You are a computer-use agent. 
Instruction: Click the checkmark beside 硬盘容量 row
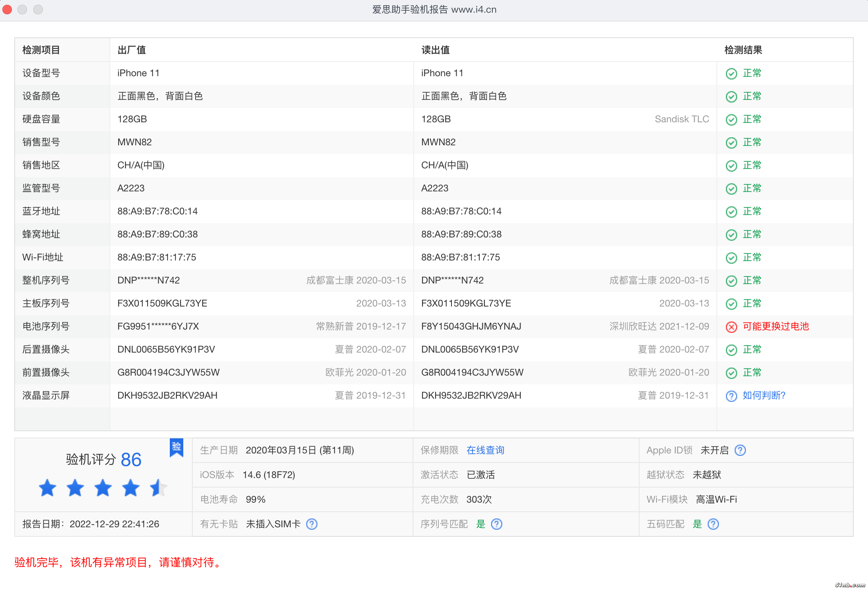pyautogui.click(x=731, y=120)
